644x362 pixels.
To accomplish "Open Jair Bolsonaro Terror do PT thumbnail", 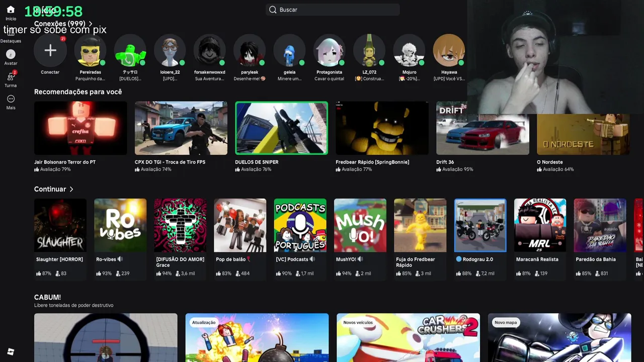I will tap(80, 128).
